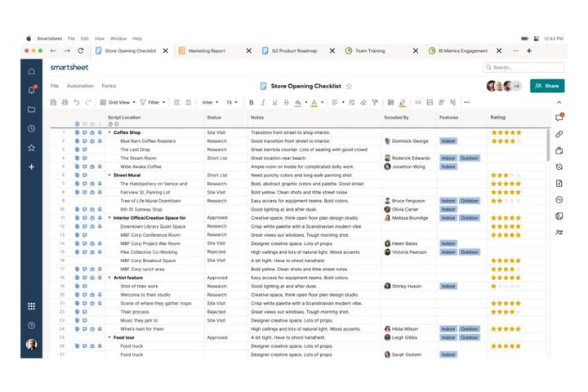The height and width of the screenshot is (392, 588).
Task: Apply Bold formatting
Action: 252,102
